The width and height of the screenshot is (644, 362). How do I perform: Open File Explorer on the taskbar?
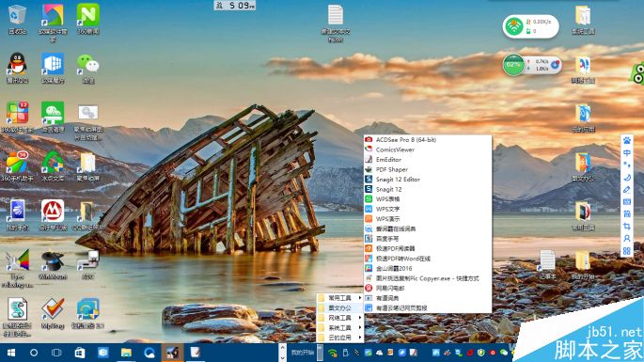pyautogui.click(x=126, y=353)
